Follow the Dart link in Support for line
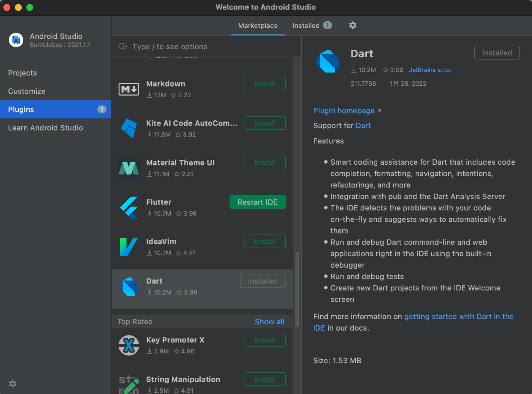 [363, 126]
